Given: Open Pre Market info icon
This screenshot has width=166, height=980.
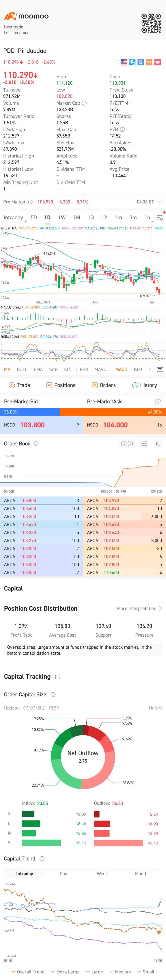Looking at the screenshot, I should 30,202.
